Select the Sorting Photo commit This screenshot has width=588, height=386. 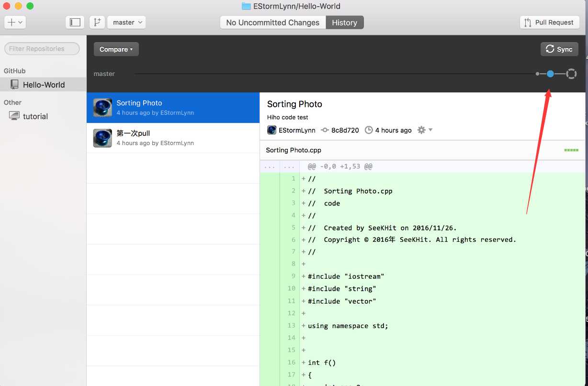pyautogui.click(x=173, y=108)
